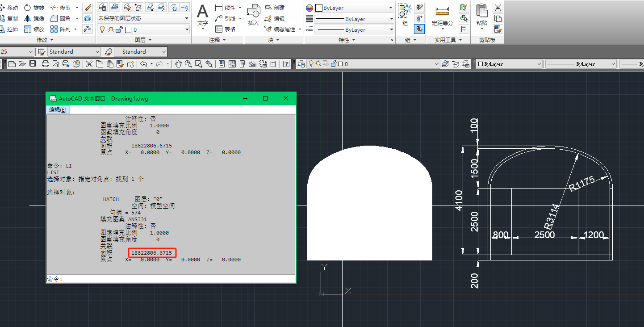Click the Undo arrow in toolbar

pyautogui.click(x=143, y=64)
